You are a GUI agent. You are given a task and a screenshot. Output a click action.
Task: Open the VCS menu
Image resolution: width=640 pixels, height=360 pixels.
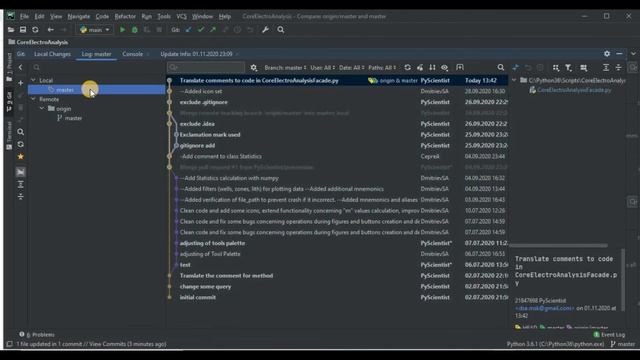[181, 16]
